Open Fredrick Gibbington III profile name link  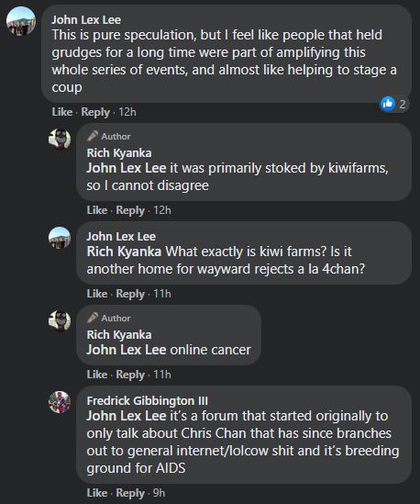click(148, 401)
